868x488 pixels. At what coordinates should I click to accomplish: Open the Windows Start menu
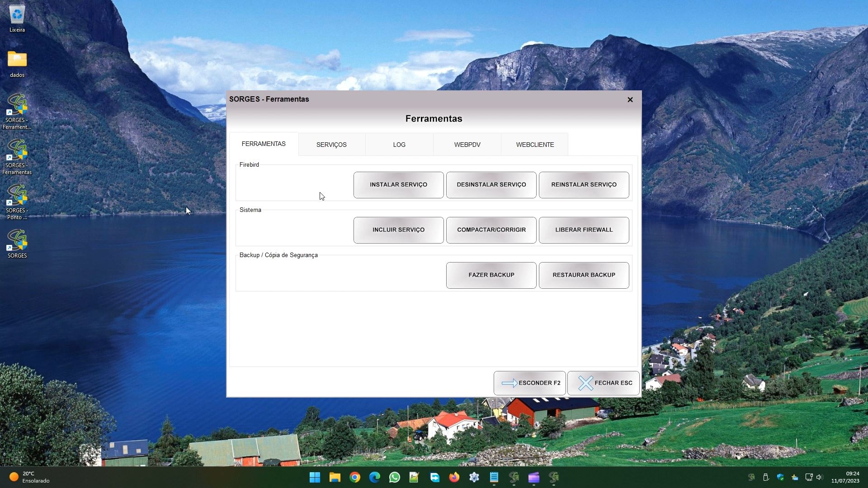coord(315,477)
